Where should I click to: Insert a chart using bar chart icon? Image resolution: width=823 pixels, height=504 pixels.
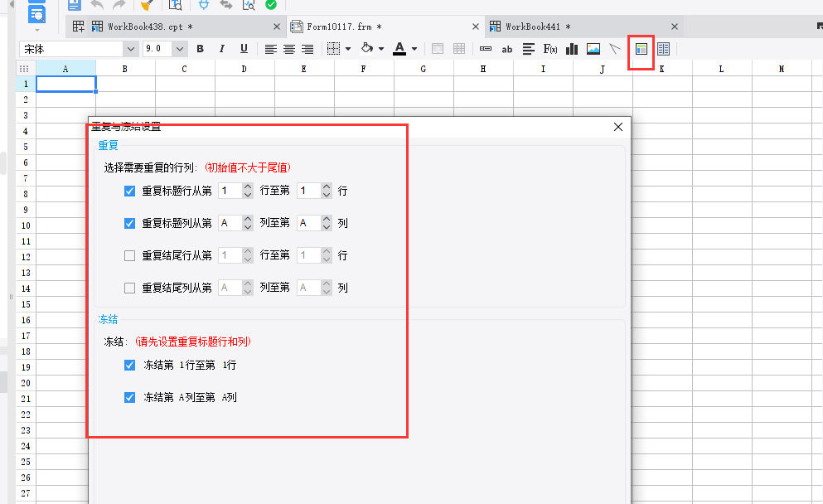point(572,49)
